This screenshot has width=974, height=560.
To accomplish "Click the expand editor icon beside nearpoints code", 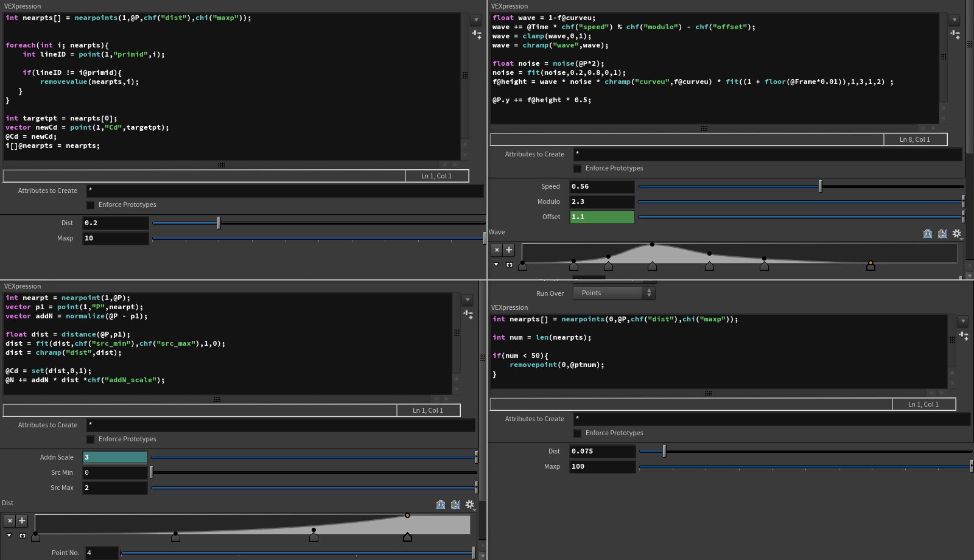I will tap(477, 34).
